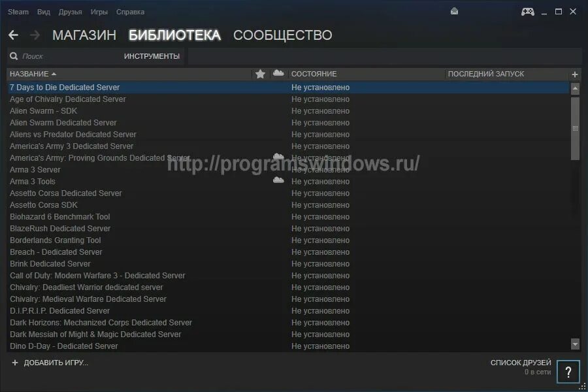Switch to the СООБЩЕСТВО section
The width and height of the screenshot is (588, 392).
pyautogui.click(x=283, y=35)
